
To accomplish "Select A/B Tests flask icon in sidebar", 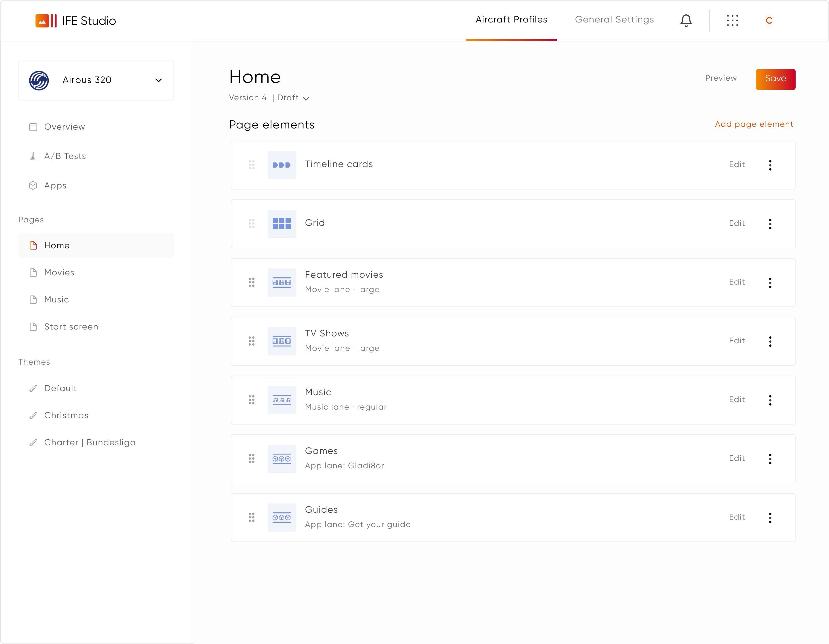I will pyautogui.click(x=33, y=156).
